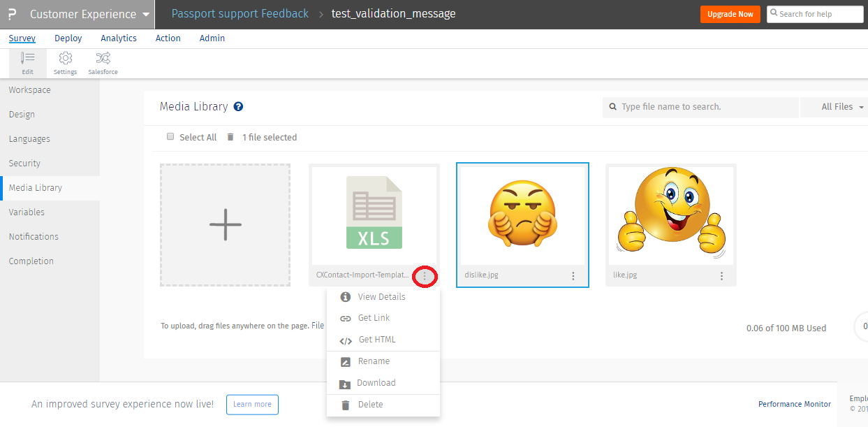Click the Learn more button

(252, 404)
